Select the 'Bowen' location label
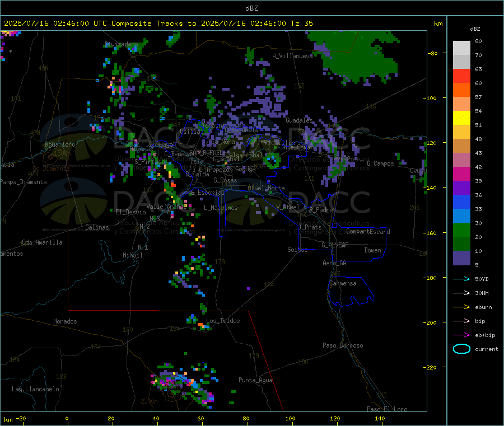This screenshot has height=426, width=504. pyautogui.click(x=372, y=250)
